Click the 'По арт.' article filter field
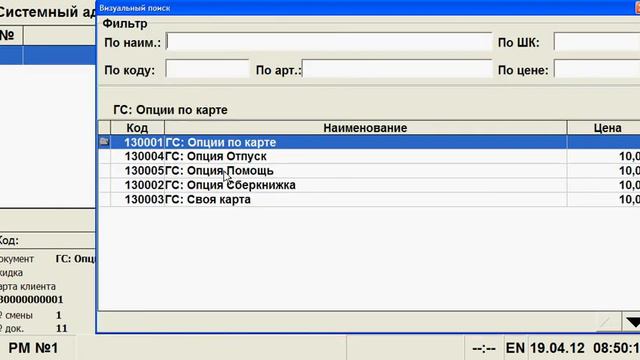The width and height of the screenshot is (640, 360). click(397, 69)
